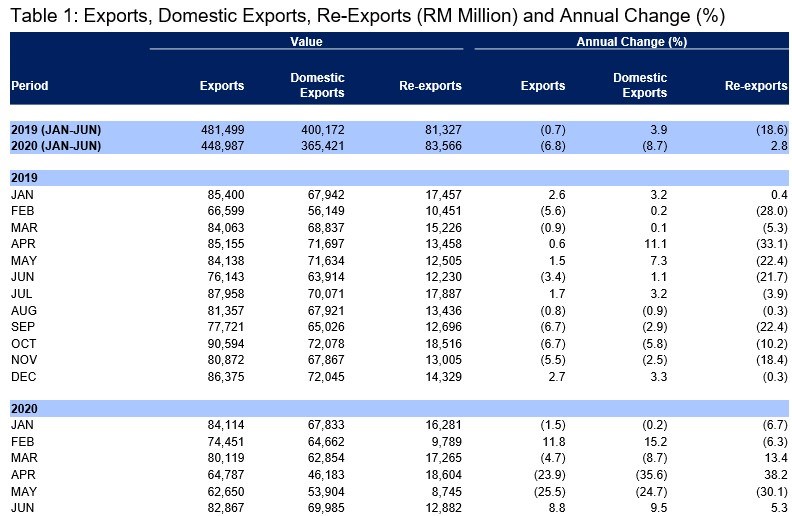Click the 2019 JUL re-exports value 17,887

pyautogui.click(x=441, y=295)
